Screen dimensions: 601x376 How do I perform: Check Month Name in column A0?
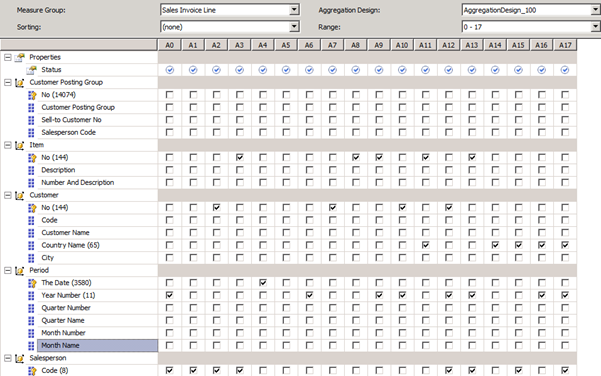pyautogui.click(x=169, y=345)
